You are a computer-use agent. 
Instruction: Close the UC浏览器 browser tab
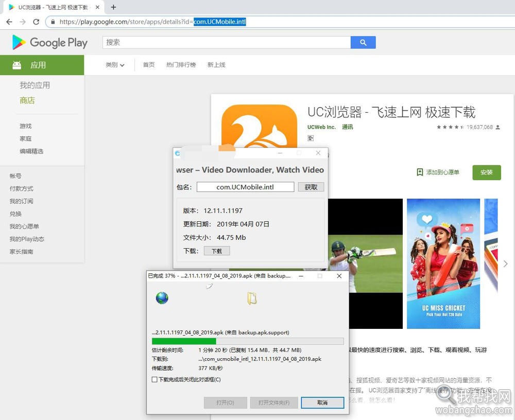pyautogui.click(x=97, y=7)
